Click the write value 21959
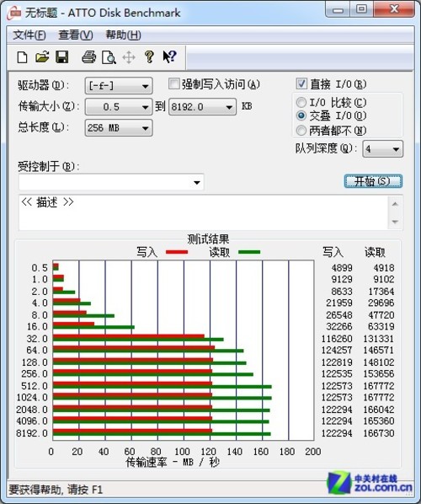Screen dimensions: 421x504 tap(339, 303)
